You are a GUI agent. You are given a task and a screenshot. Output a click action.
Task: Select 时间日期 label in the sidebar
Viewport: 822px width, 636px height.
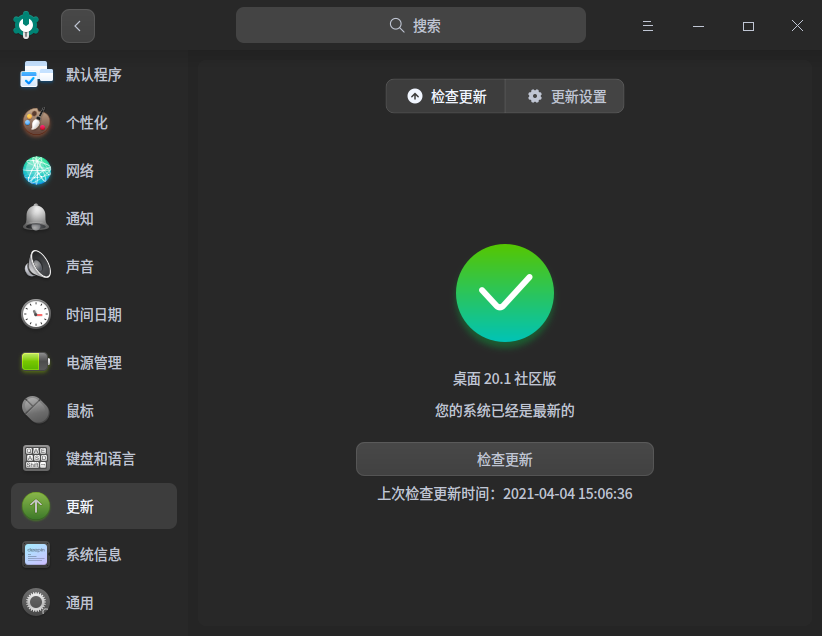(x=94, y=315)
